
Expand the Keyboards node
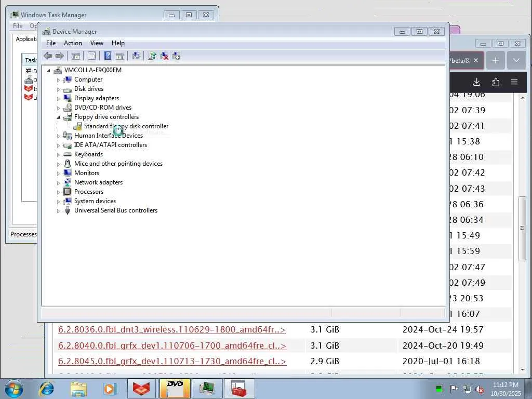[x=58, y=155]
